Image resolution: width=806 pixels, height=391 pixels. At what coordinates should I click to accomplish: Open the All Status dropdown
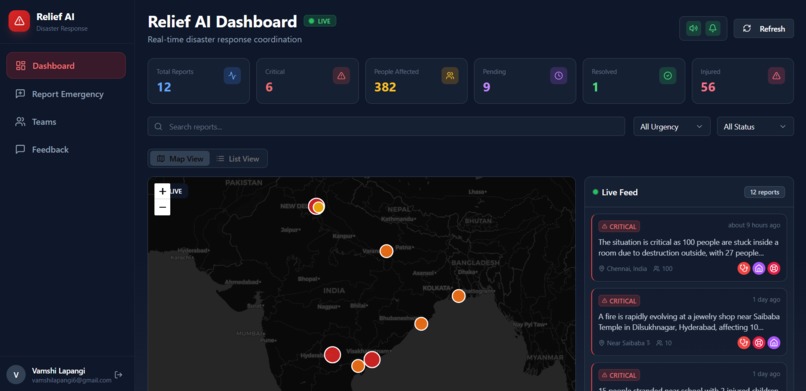click(x=755, y=126)
